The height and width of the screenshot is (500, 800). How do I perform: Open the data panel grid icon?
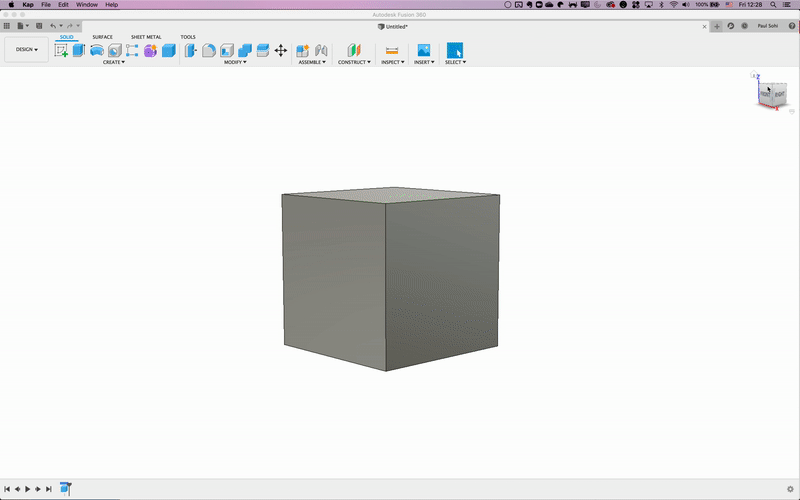(x=7, y=26)
